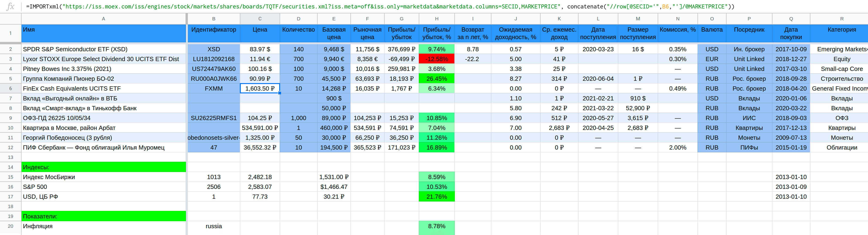This screenshot has height=235, width=868.
Task: Select cell 'FinEx Cash Equivalents UCITS ETF'
Action: pyautogui.click(x=104, y=88)
